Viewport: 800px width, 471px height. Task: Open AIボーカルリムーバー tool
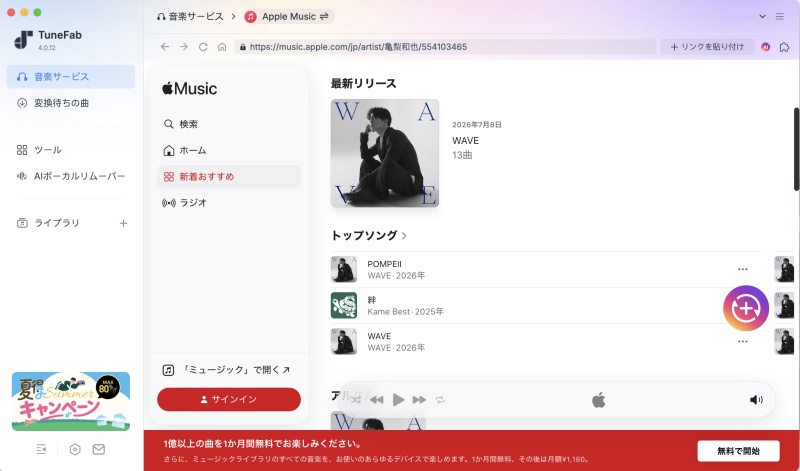tap(71, 176)
